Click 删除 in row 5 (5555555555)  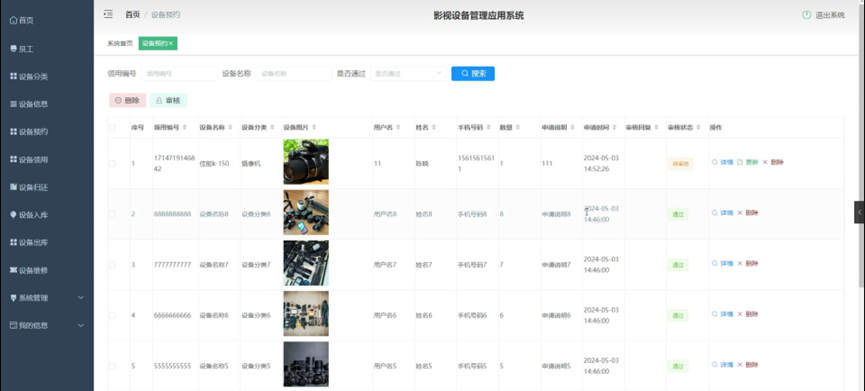click(747, 365)
